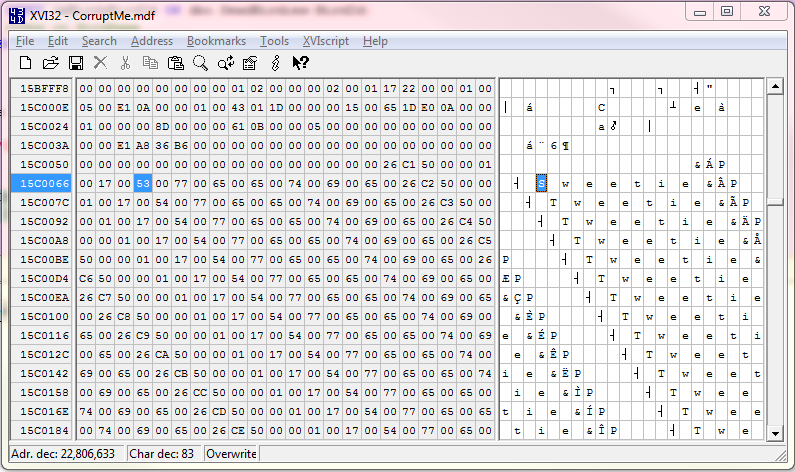This screenshot has width=795, height=472.
Task: Open Find with the magnifying glass icon
Action: pos(200,63)
